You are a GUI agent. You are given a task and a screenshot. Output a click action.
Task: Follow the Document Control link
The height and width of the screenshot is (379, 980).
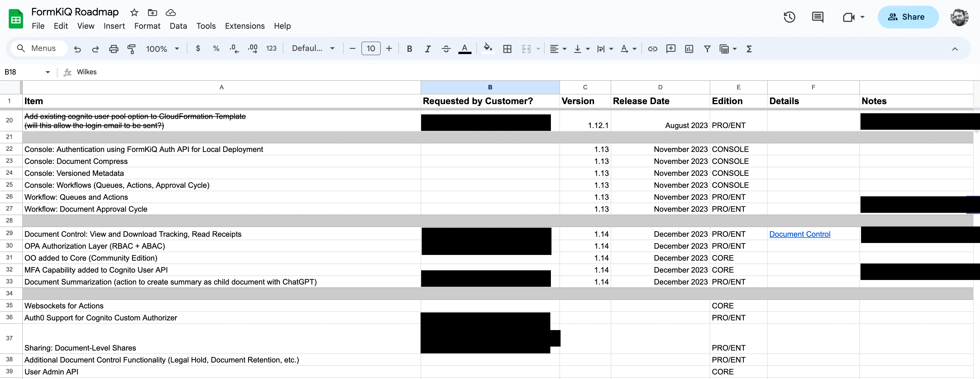point(799,234)
